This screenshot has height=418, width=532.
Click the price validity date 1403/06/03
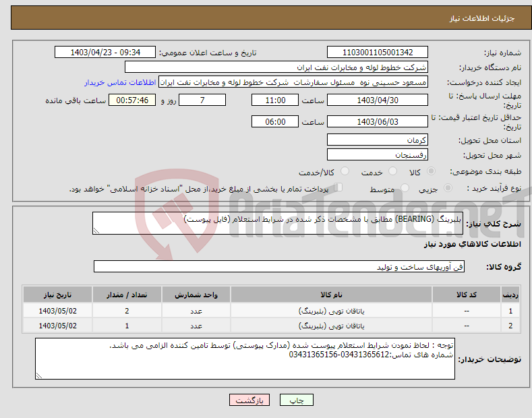(x=378, y=121)
